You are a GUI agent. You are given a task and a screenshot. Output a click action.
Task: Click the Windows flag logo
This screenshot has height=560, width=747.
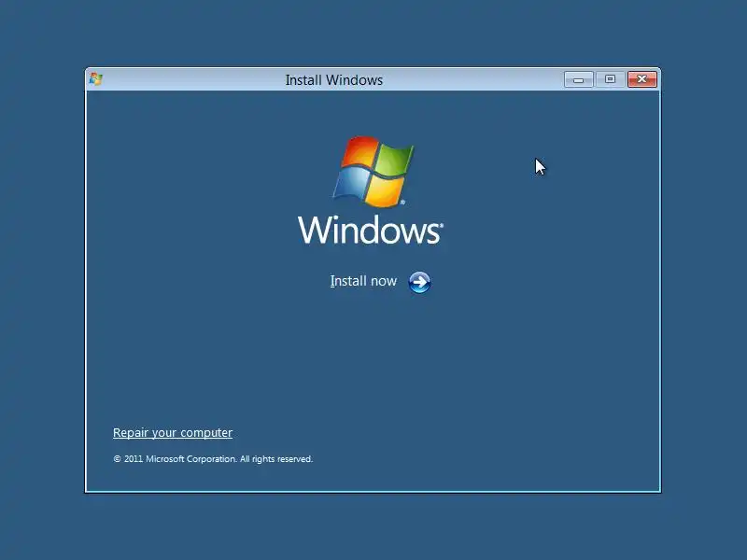[373, 172]
